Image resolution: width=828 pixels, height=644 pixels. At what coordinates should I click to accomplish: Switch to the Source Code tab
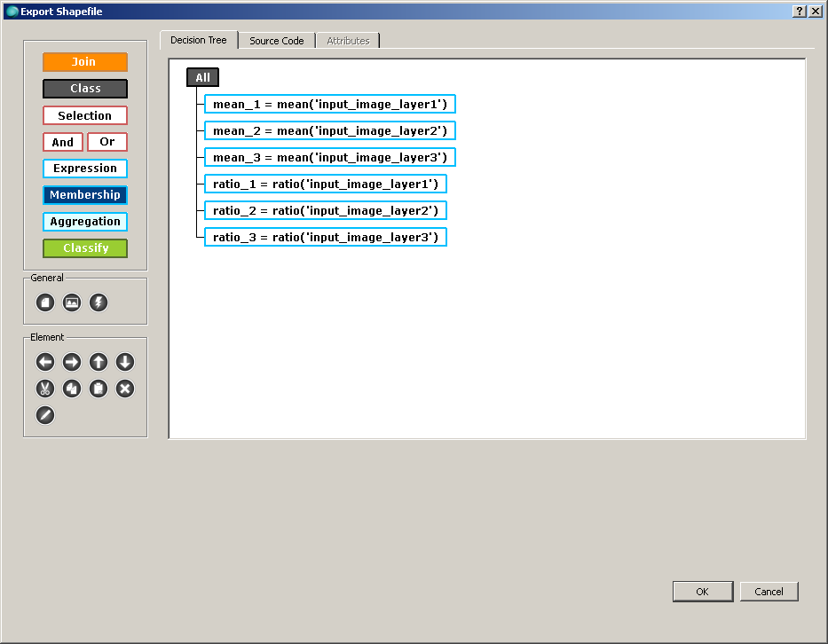[276, 40]
